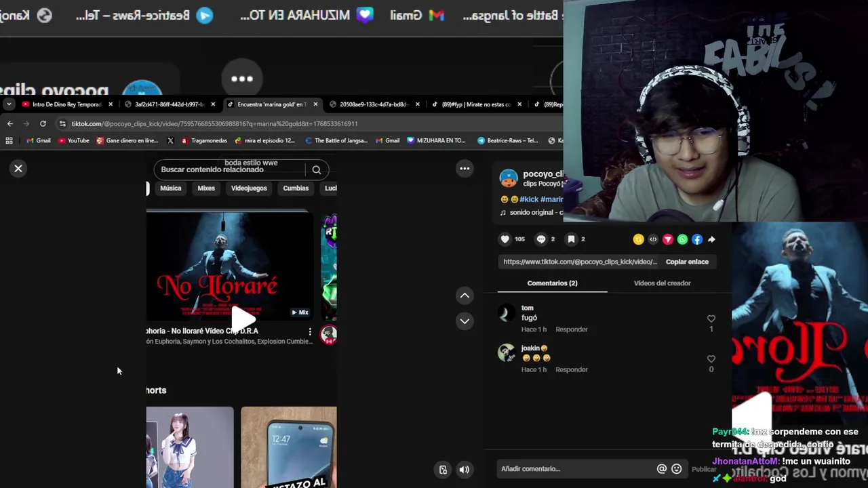Close the Intro De Dino Rey tab
Image resolution: width=868 pixels, height=488 pixels.
coord(111,104)
